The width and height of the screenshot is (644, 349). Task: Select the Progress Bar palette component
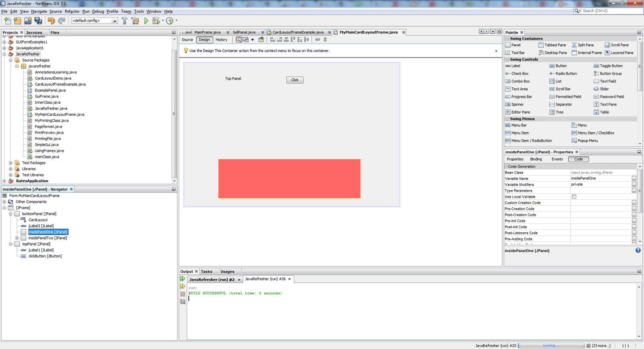pos(519,97)
